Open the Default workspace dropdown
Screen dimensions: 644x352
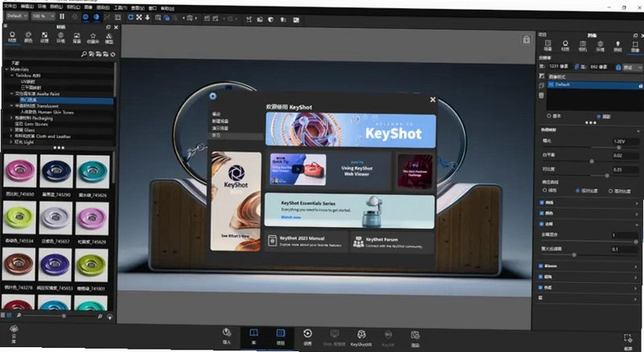(x=17, y=15)
